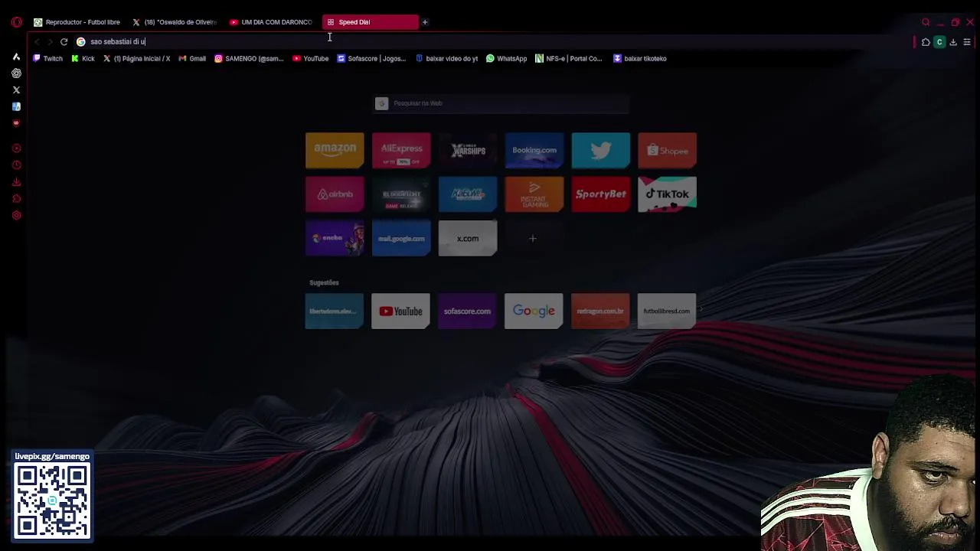Open baixar video do yt bookmark

(446, 58)
